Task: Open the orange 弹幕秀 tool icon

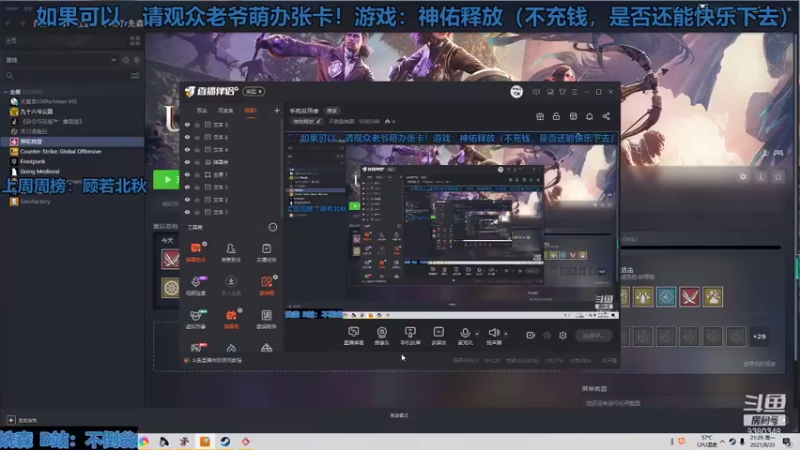Action: (231, 319)
